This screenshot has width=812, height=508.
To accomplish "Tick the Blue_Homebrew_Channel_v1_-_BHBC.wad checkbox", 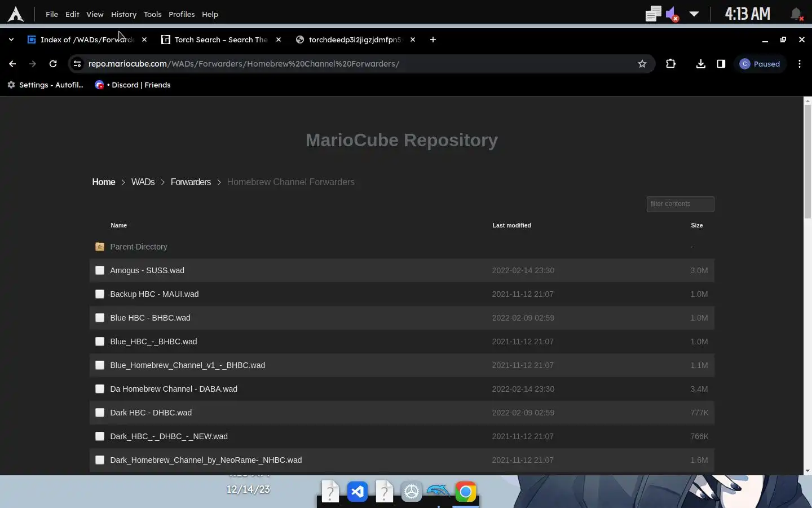I will [x=100, y=365].
